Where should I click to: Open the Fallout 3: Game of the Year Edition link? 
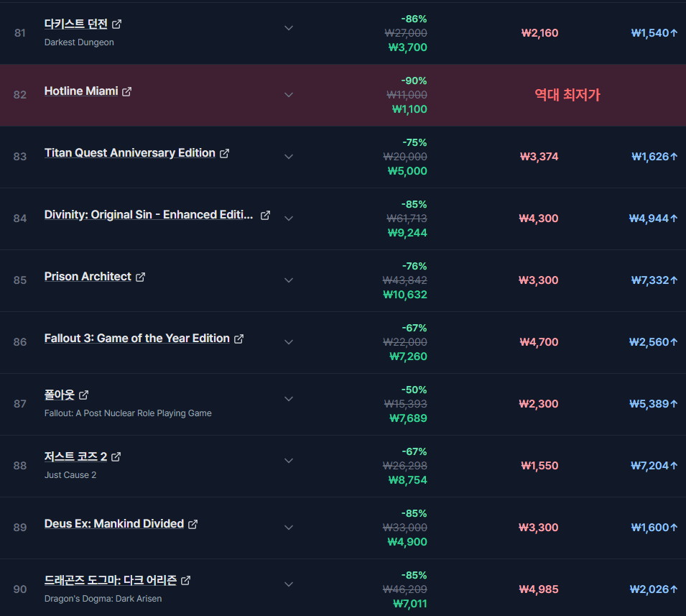click(137, 338)
